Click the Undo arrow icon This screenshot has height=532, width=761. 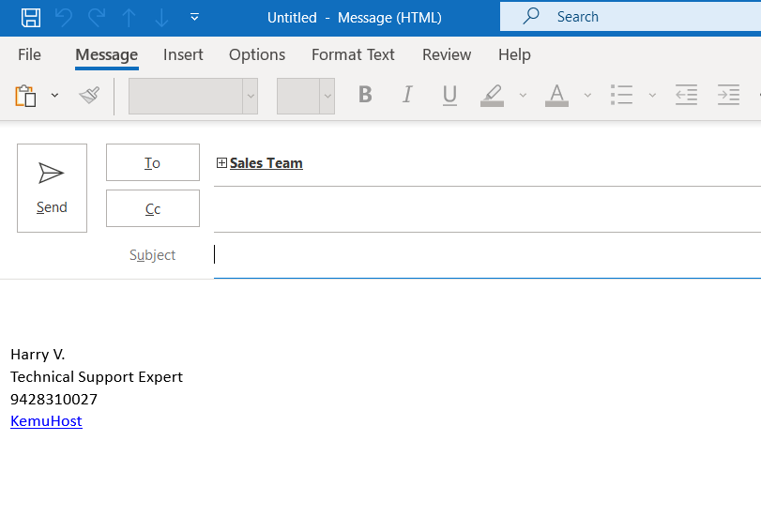coord(64,18)
